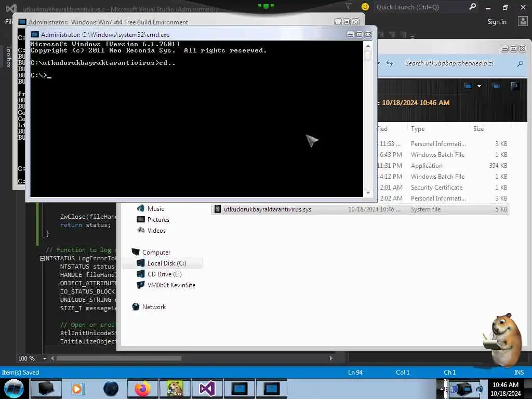
Task: Switch to first cmd window taskbar button
Action: click(x=239, y=389)
